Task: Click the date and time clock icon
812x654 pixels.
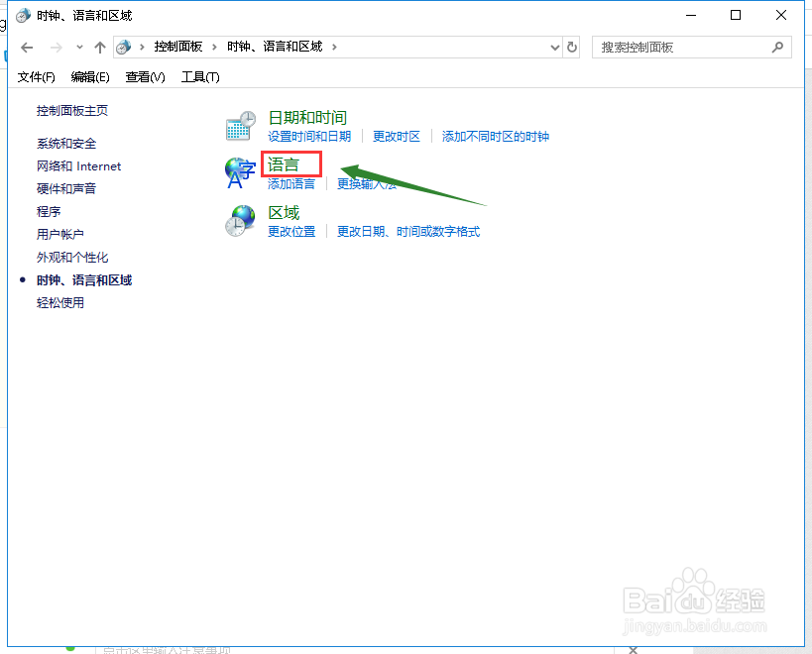Action: click(x=240, y=123)
